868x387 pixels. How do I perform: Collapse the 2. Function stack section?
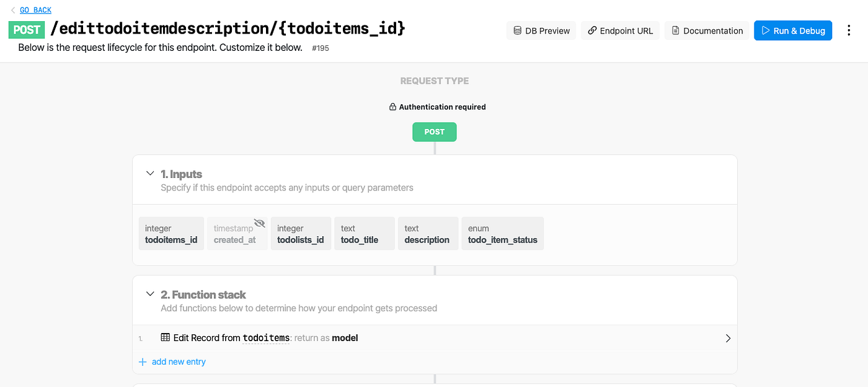click(149, 294)
